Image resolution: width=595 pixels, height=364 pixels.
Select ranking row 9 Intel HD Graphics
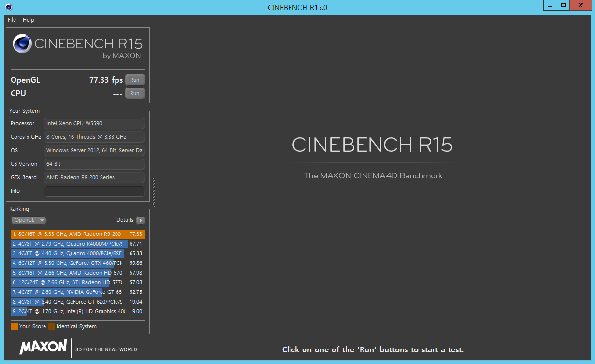coord(77,311)
